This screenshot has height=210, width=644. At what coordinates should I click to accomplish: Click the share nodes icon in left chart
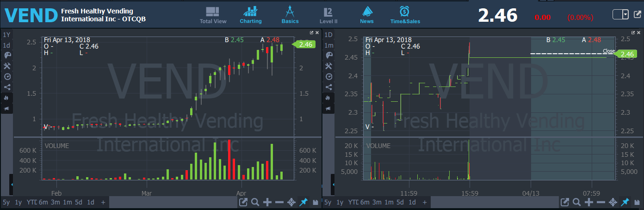click(6, 87)
